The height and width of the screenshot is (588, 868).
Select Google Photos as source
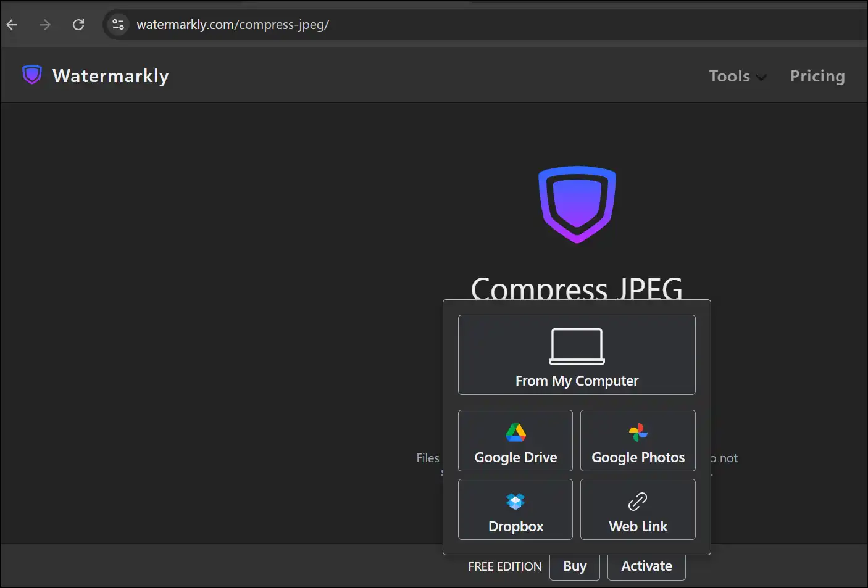click(x=638, y=441)
